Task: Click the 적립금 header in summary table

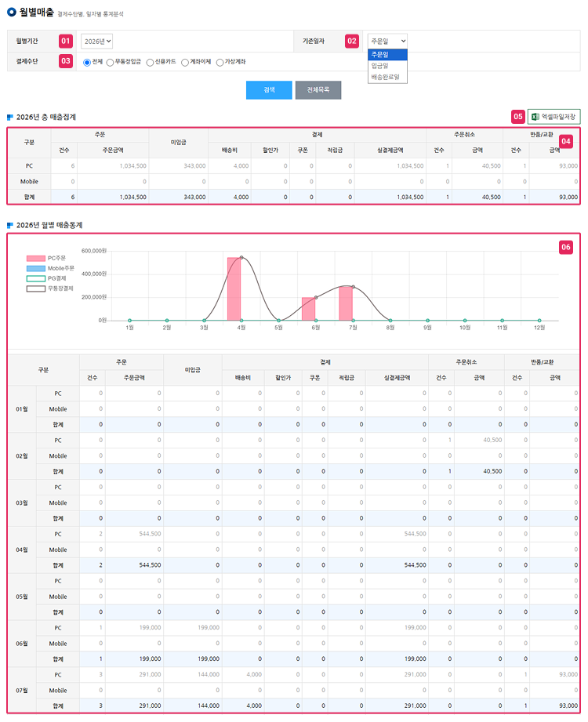Action: [335, 151]
